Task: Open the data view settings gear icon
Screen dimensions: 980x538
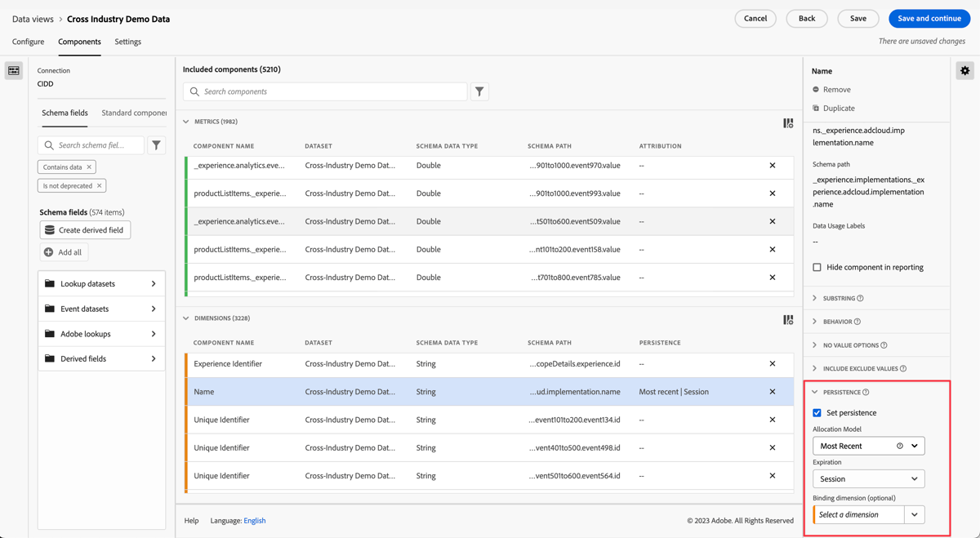Action: [964, 70]
